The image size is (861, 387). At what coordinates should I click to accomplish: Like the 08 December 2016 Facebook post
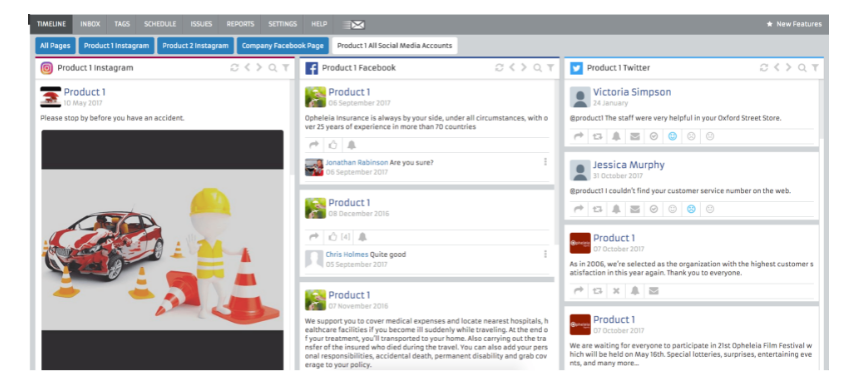[333, 237]
